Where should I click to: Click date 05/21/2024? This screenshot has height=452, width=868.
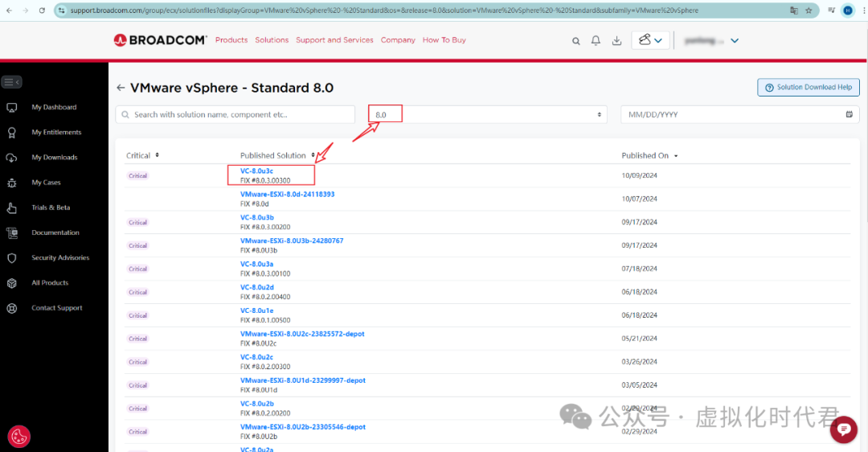(640, 339)
